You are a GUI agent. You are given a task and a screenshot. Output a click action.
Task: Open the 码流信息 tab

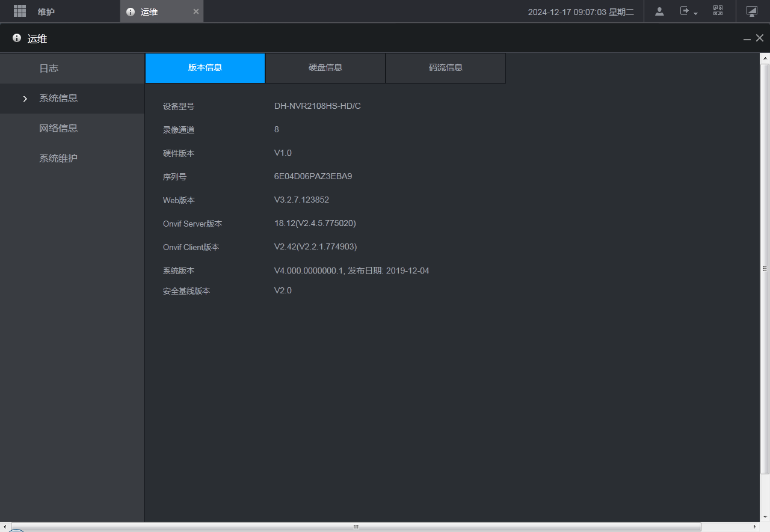pos(446,68)
